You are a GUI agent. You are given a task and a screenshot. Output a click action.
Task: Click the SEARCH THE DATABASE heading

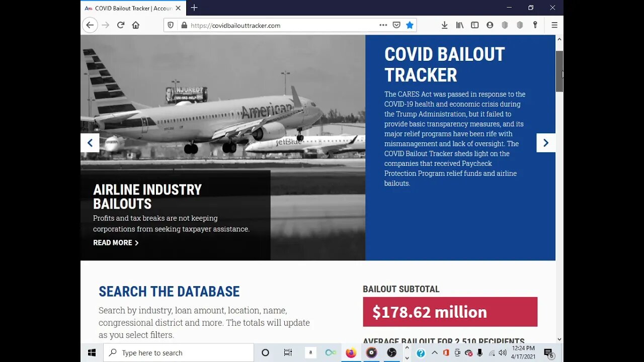point(169,292)
